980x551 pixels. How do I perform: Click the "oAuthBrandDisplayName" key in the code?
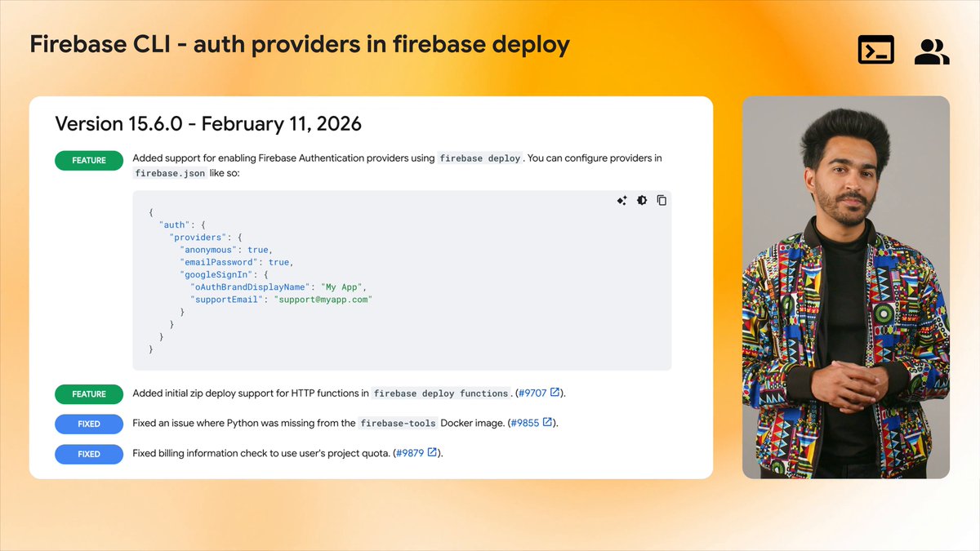point(249,287)
